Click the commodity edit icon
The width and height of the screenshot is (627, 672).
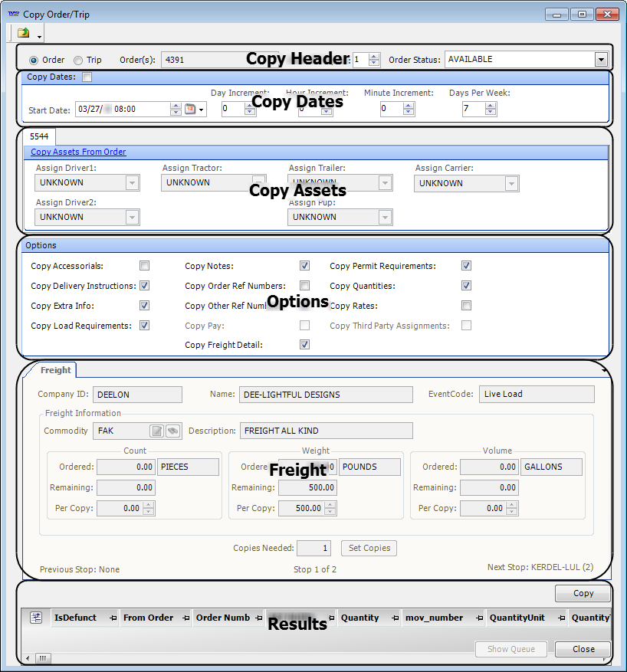[x=157, y=431]
